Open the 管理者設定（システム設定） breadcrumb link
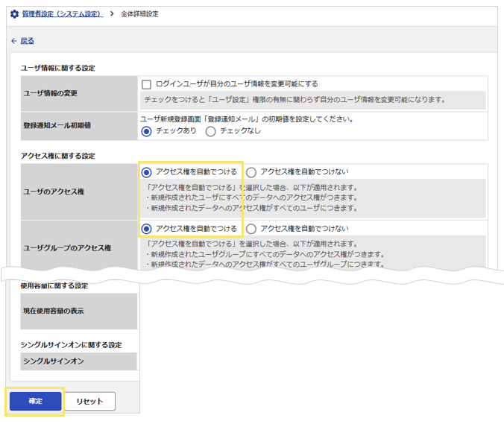The width and height of the screenshot is (504, 427). pyautogui.click(x=63, y=14)
